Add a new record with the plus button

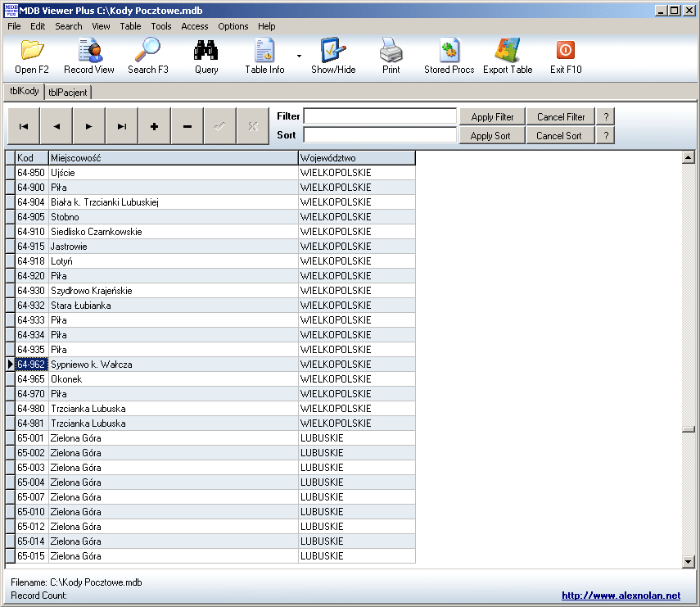pyautogui.click(x=153, y=125)
